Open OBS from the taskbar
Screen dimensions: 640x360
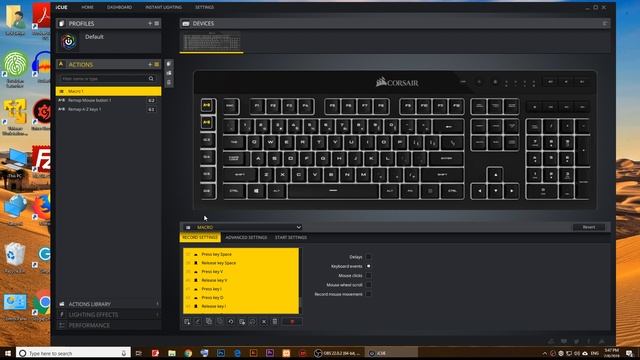click(x=338, y=353)
